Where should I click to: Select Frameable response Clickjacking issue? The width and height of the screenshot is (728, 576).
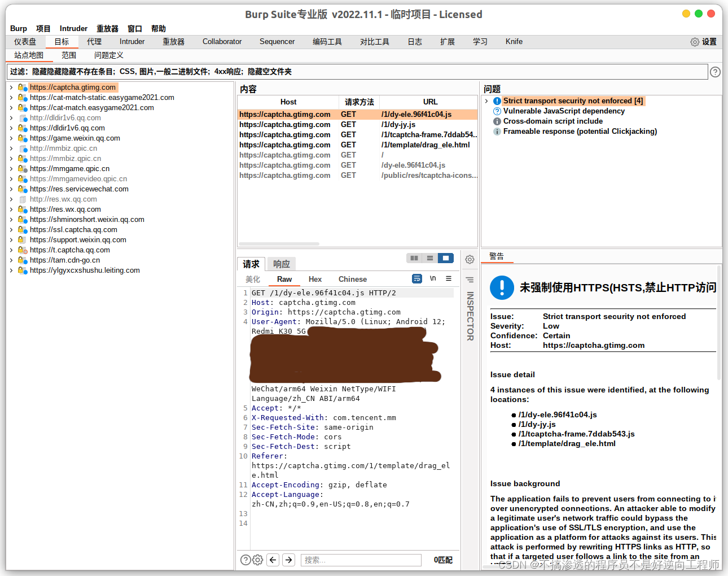coord(580,132)
